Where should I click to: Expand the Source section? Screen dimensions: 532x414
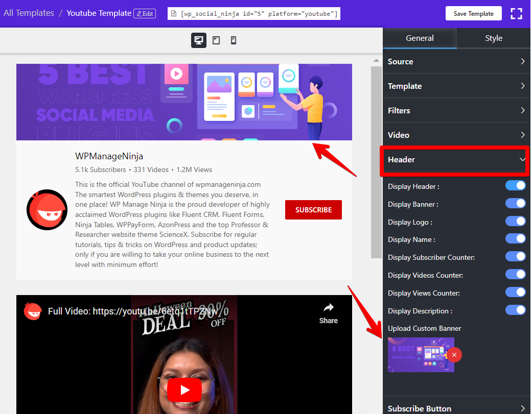(456, 61)
